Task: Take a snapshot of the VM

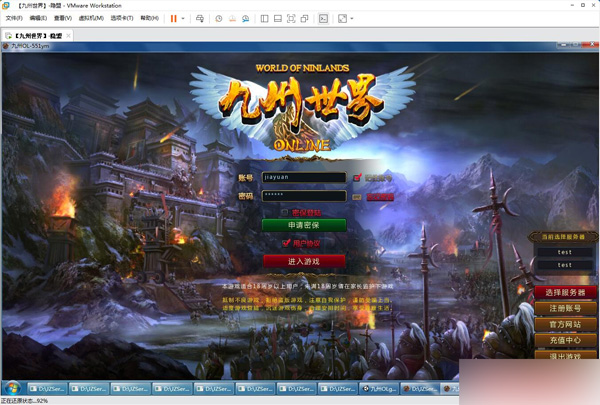Action: pyautogui.click(x=218, y=18)
